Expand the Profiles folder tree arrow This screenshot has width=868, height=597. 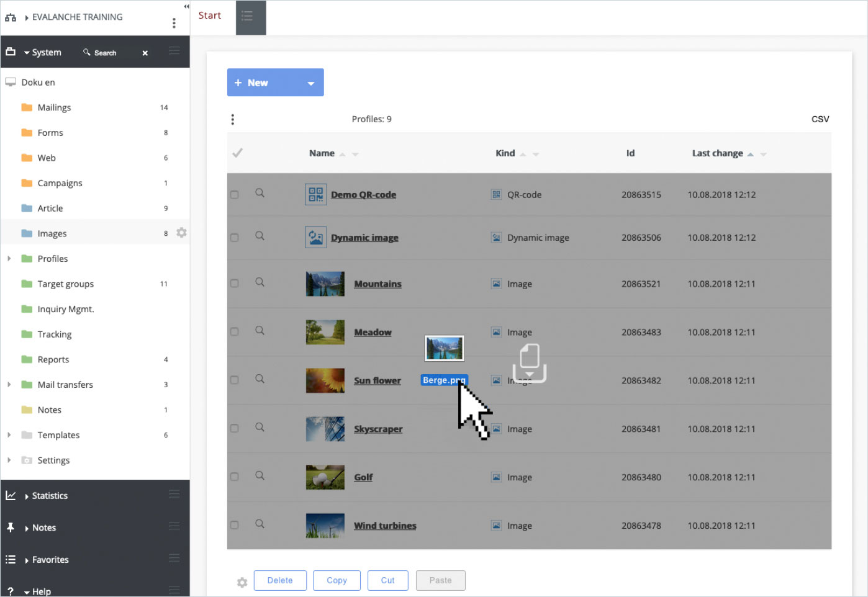coord(9,259)
